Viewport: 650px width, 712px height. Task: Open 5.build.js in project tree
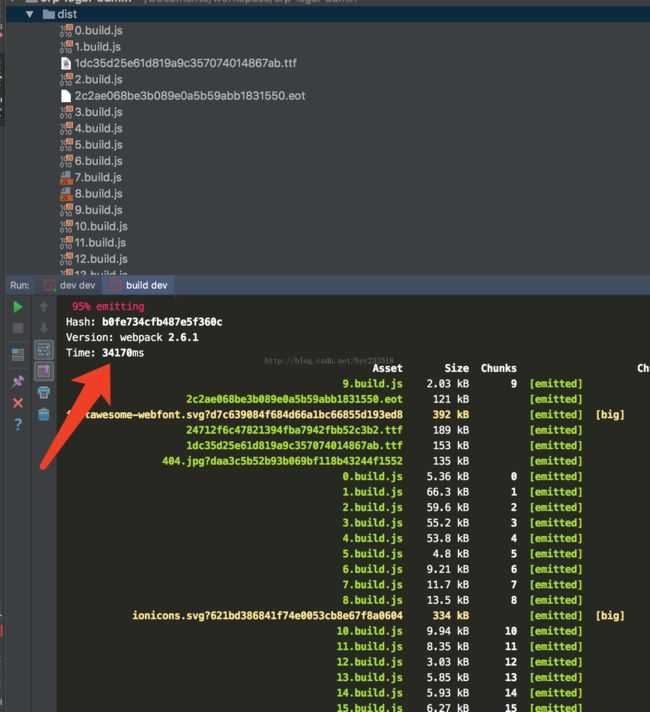pos(98,145)
